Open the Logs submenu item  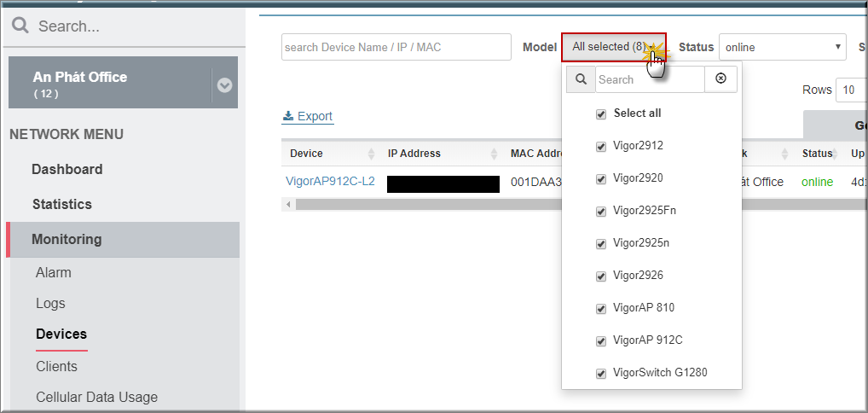point(50,303)
